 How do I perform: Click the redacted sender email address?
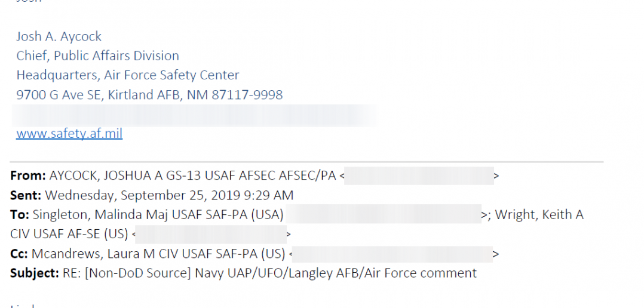(x=419, y=176)
